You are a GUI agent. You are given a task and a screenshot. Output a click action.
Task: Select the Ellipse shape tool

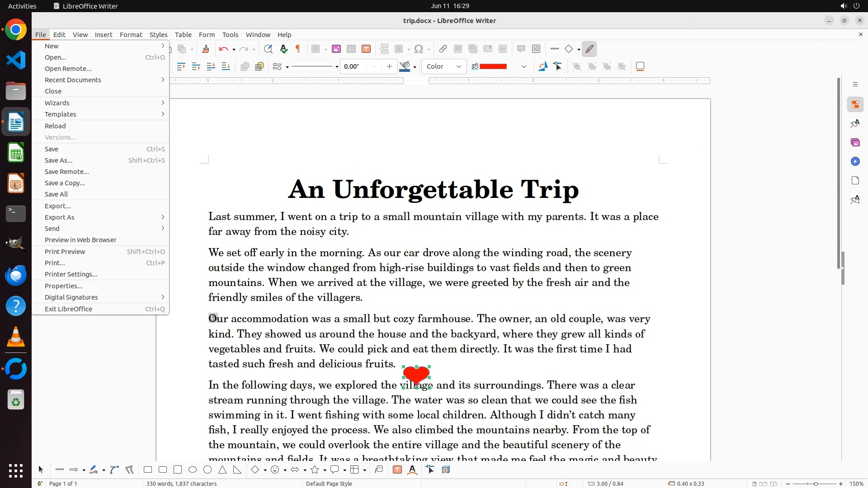[193, 470]
